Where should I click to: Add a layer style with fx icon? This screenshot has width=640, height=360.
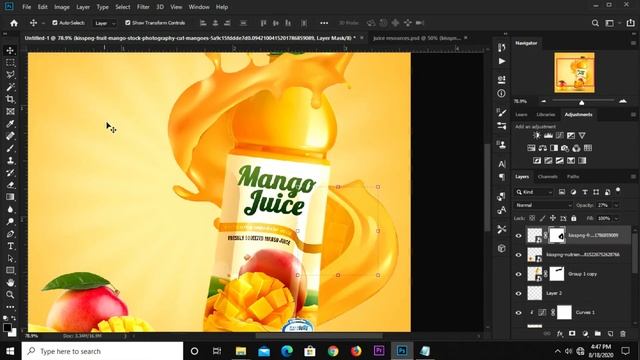click(x=560, y=333)
